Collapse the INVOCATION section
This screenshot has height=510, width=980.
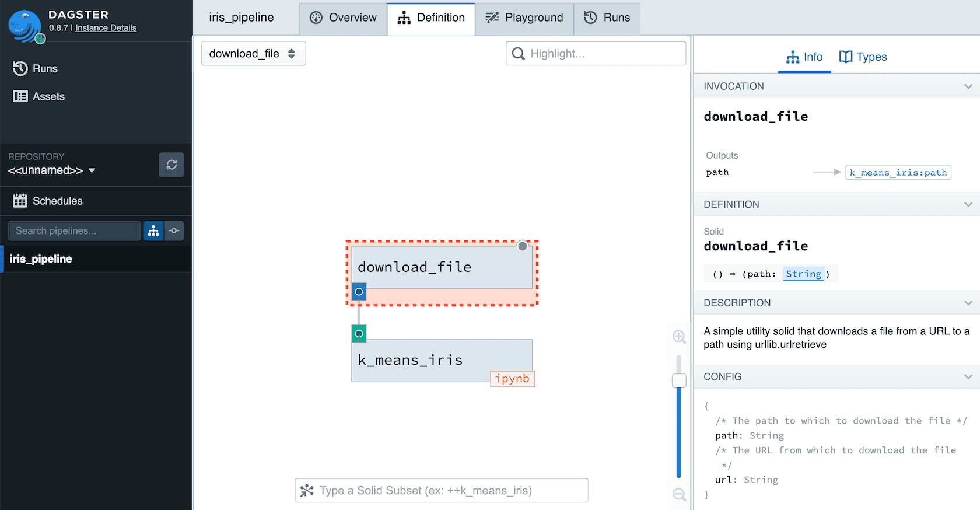(968, 86)
